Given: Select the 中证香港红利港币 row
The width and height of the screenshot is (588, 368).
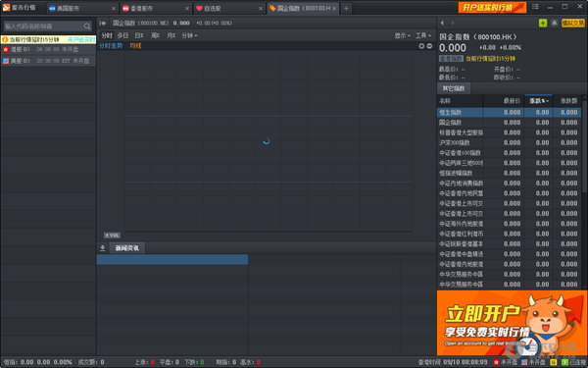Looking at the screenshot, I should pyautogui.click(x=509, y=234).
